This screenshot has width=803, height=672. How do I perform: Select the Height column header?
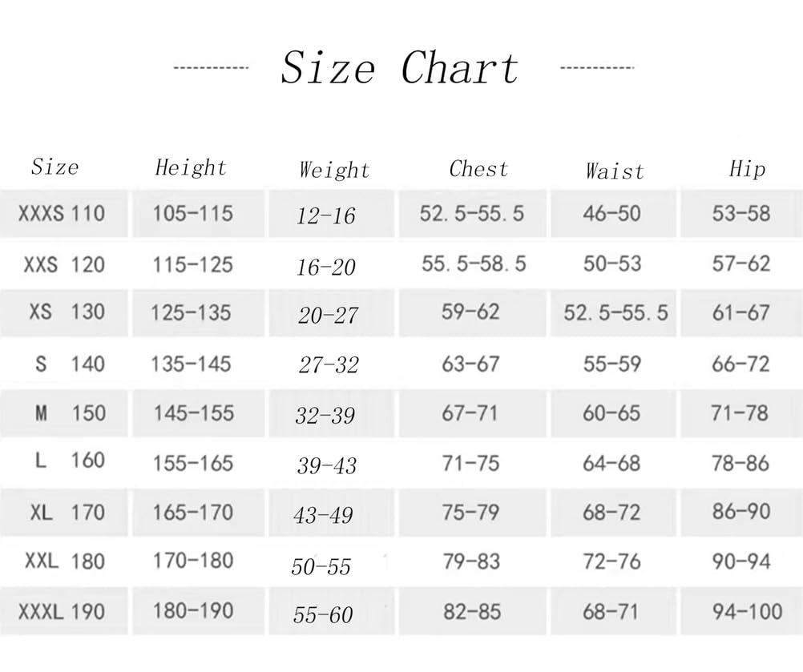pos(191,168)
